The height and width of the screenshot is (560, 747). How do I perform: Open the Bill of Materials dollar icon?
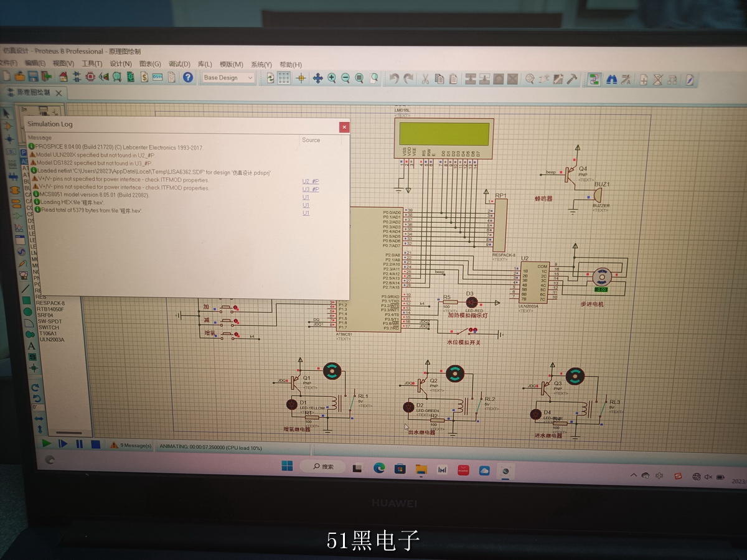click(144, 77)
